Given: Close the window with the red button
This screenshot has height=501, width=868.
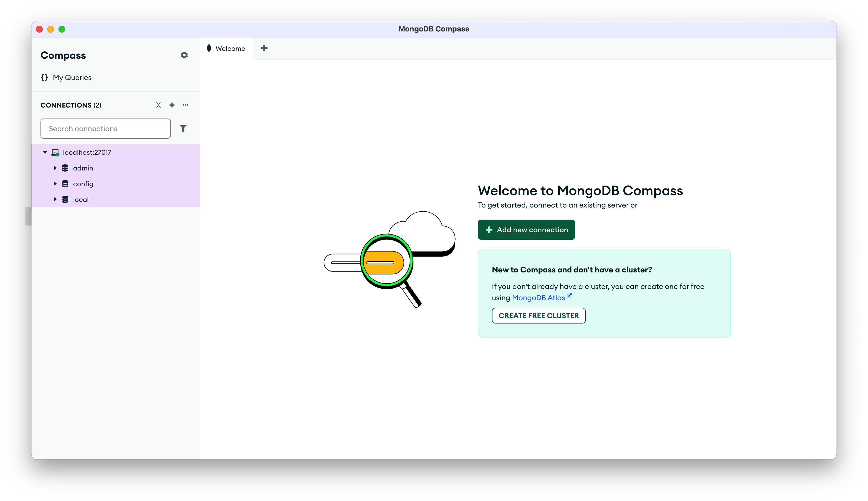Looking at the screenshot, I should (39, 29).
